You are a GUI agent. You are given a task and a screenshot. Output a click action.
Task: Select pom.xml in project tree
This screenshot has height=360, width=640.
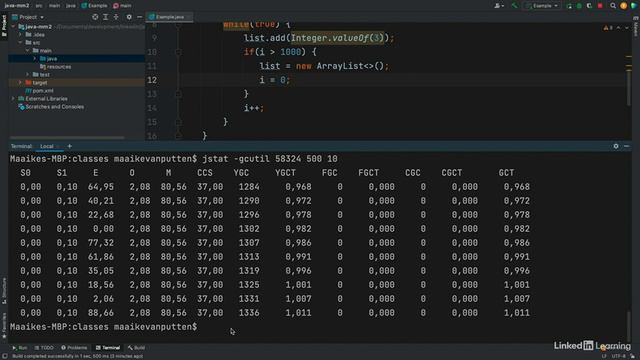[x=39, y=91]
